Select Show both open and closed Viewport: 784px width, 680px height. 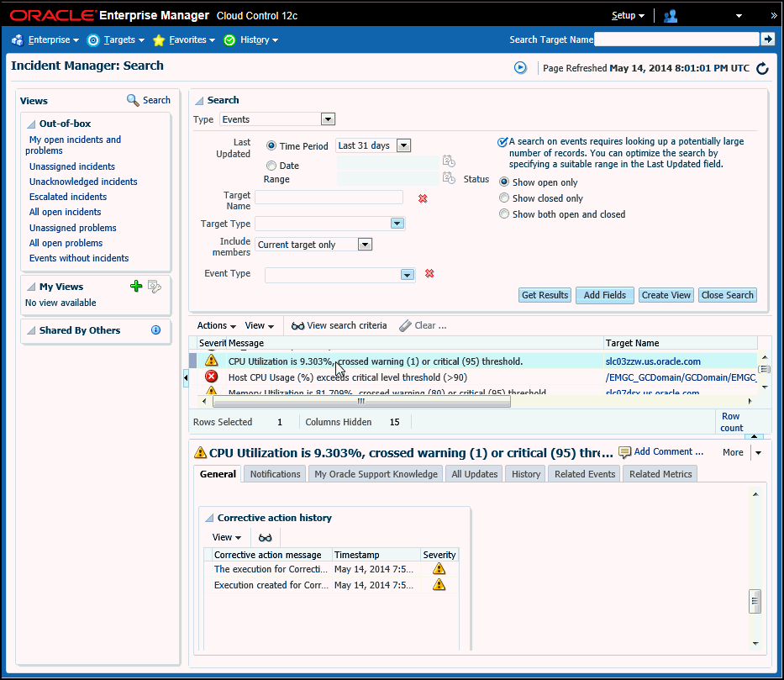(504, 214)
